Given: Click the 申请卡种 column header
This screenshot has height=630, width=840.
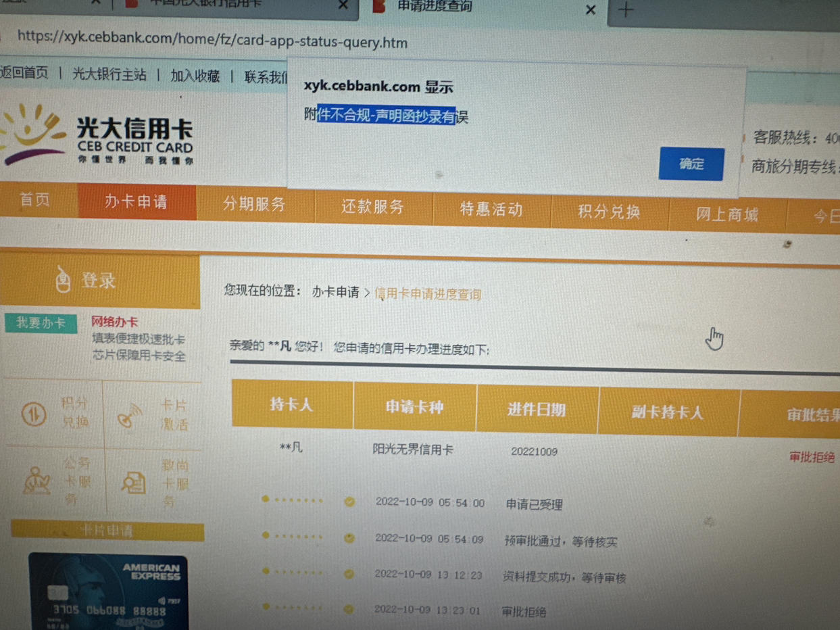Looking at the screenshot, I should pyautogui.click(x=414, y=407).
